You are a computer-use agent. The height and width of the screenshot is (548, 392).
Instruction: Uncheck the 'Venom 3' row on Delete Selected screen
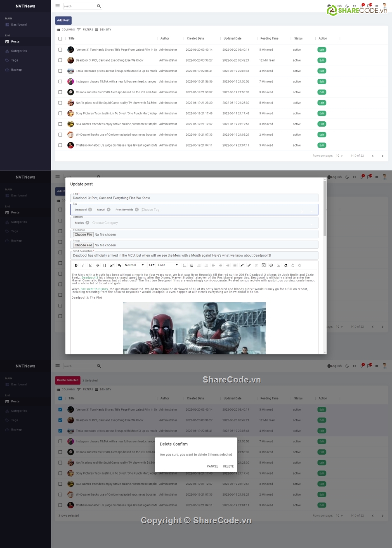pyautogui.click(x=60, y=410)
